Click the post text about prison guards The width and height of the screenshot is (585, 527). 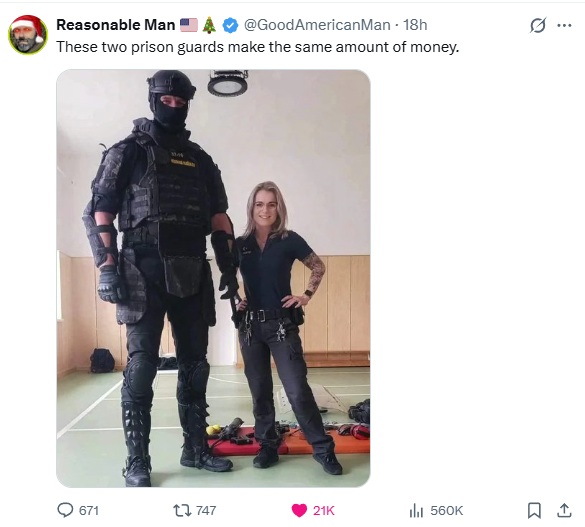[257, 47]
